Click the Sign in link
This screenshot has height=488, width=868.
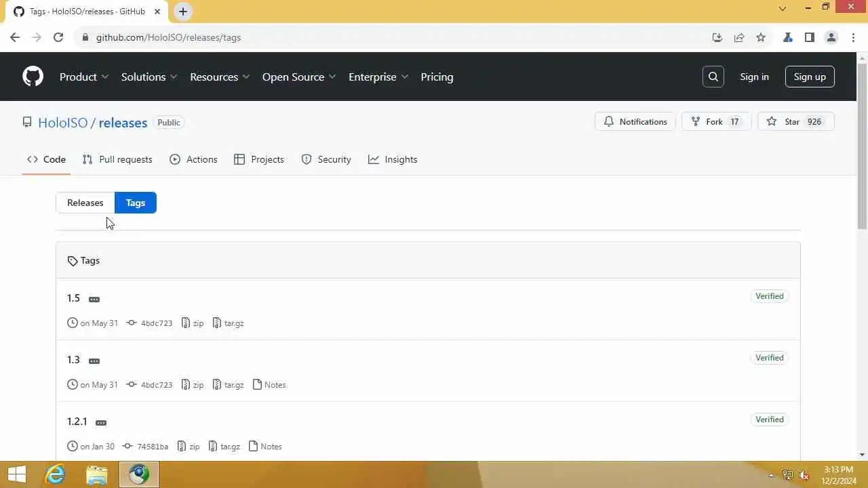click(754, 77)
